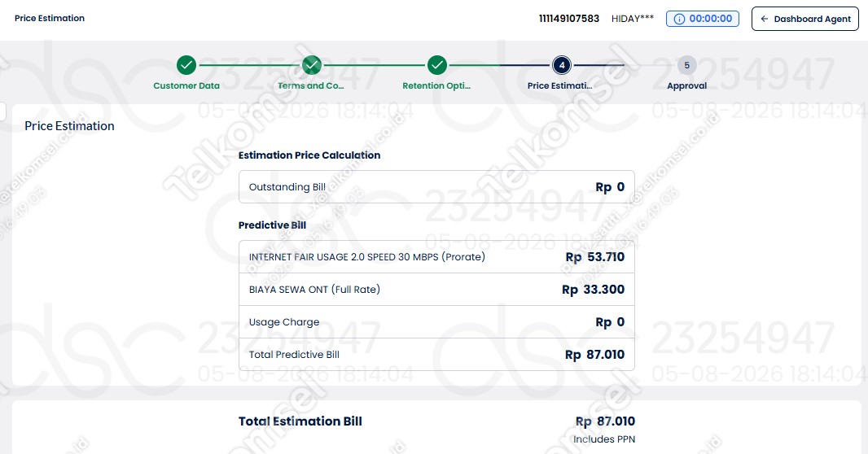Open the Retention Opti... step label
868x454 pixels.
[x=436, y=85]
